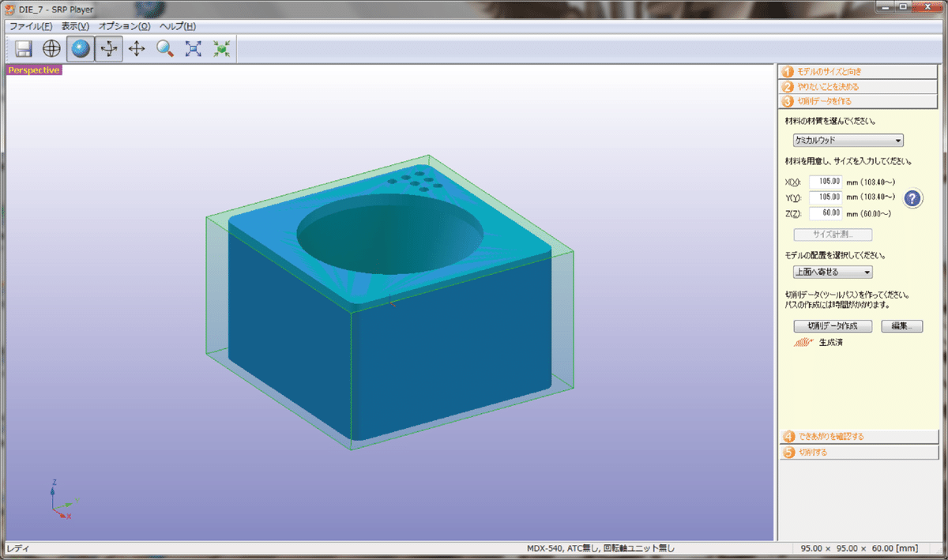Click the MDX-540 machine status text

pos(601,548)
